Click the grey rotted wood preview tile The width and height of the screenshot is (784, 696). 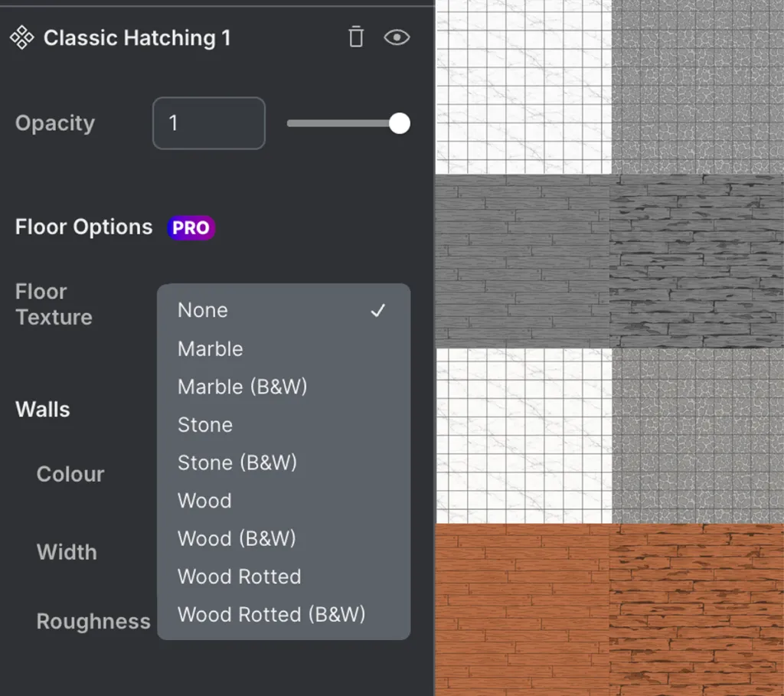[697, 260]
